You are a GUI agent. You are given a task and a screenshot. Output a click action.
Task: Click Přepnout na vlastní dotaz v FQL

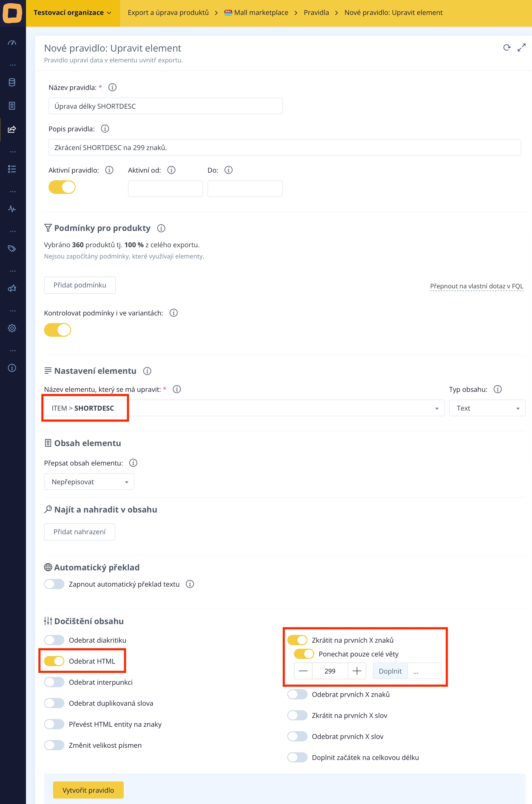477,286
